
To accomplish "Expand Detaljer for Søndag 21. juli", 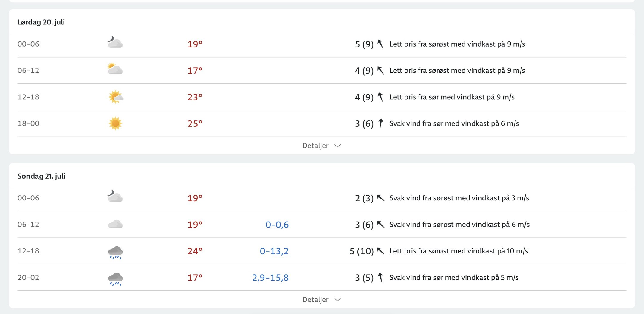I will coord(321,299).
